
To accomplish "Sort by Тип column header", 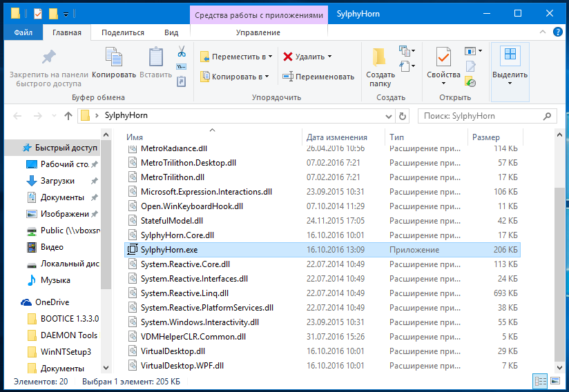I will 426,137.
